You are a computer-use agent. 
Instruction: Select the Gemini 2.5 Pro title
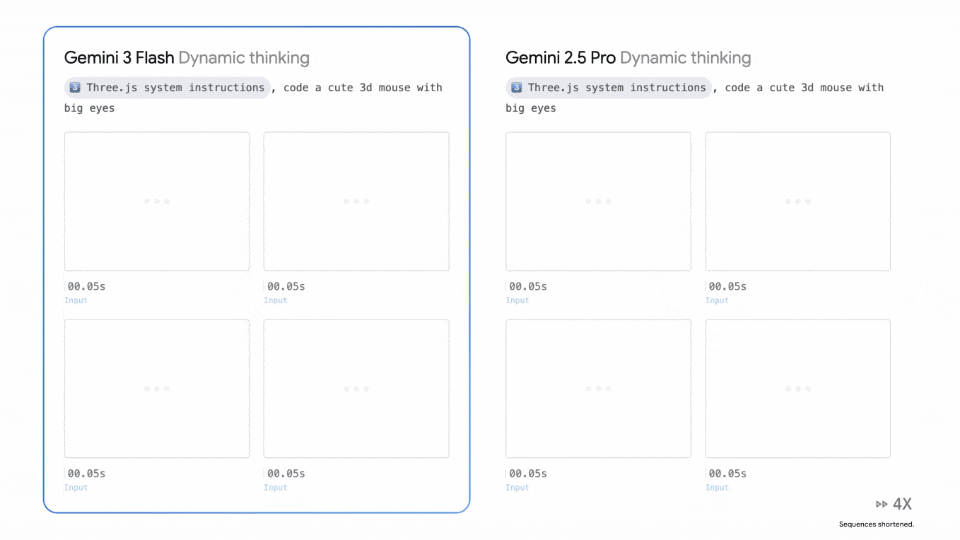[560, 58]
